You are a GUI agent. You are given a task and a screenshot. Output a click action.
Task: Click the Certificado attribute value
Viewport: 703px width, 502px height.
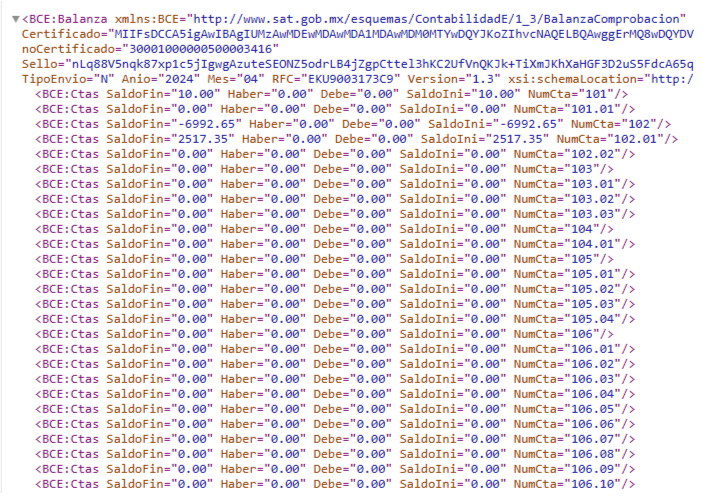[400, 34]
